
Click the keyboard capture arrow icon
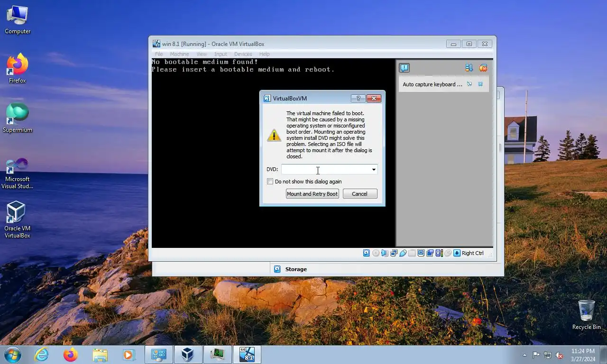[457, 253]
